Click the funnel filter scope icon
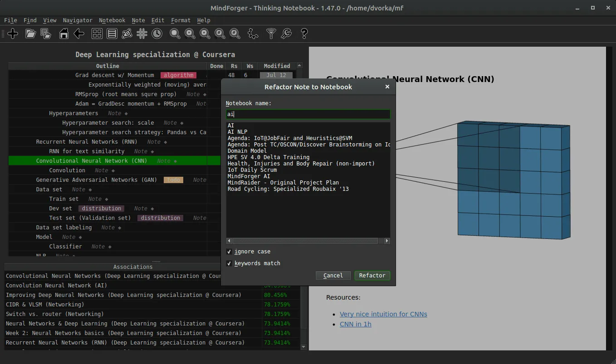Viewport: 616px width, 364px height. click(271, 34)
